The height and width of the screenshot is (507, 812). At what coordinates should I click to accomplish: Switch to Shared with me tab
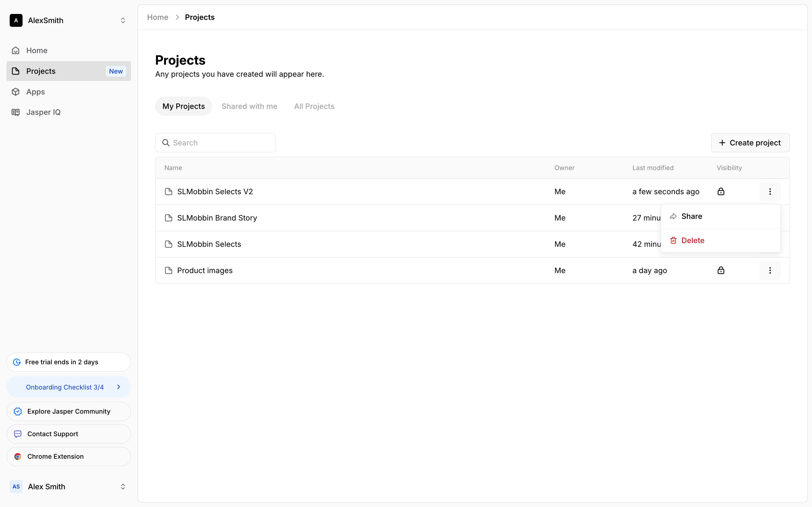(249, 106)
